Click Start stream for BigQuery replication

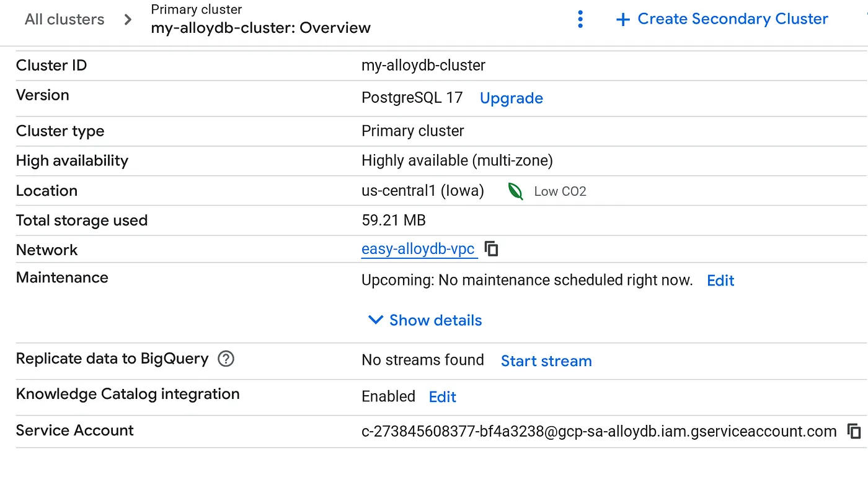tap(546, 361)
